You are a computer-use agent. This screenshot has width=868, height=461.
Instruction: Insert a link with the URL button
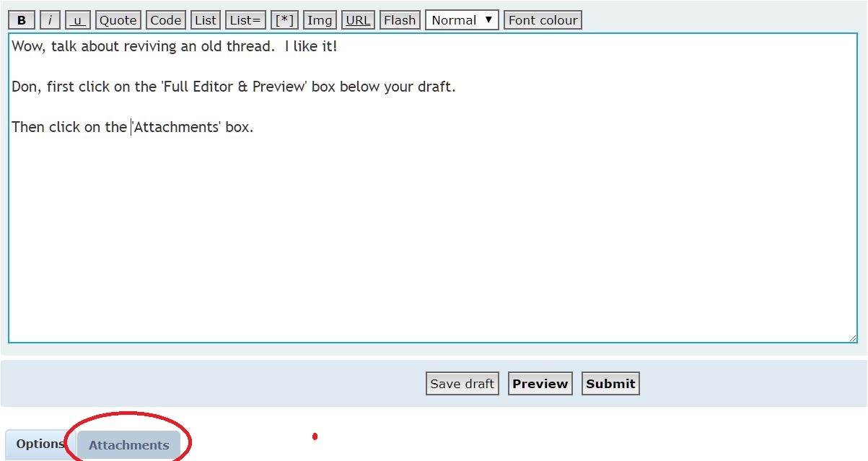point(358,20)
